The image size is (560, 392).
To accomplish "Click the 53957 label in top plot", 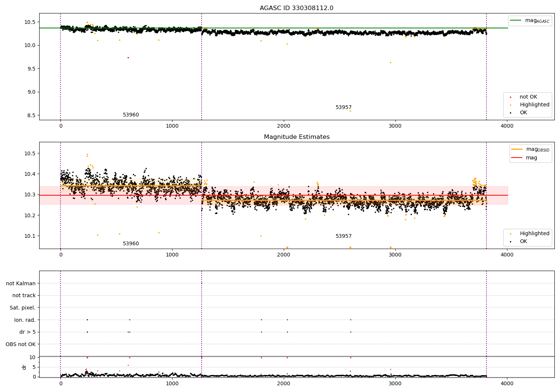I will [343, 108].
